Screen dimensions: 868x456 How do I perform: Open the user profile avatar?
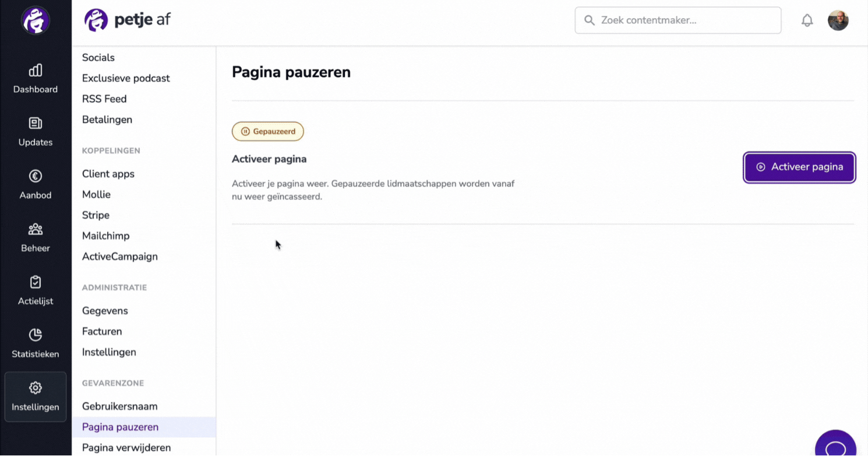[x=838, y=20]
